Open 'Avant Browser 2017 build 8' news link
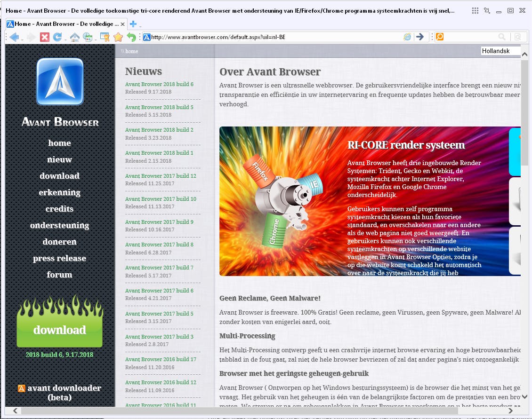This screenshot has width=532, height=419. click(x=159, y=245)
